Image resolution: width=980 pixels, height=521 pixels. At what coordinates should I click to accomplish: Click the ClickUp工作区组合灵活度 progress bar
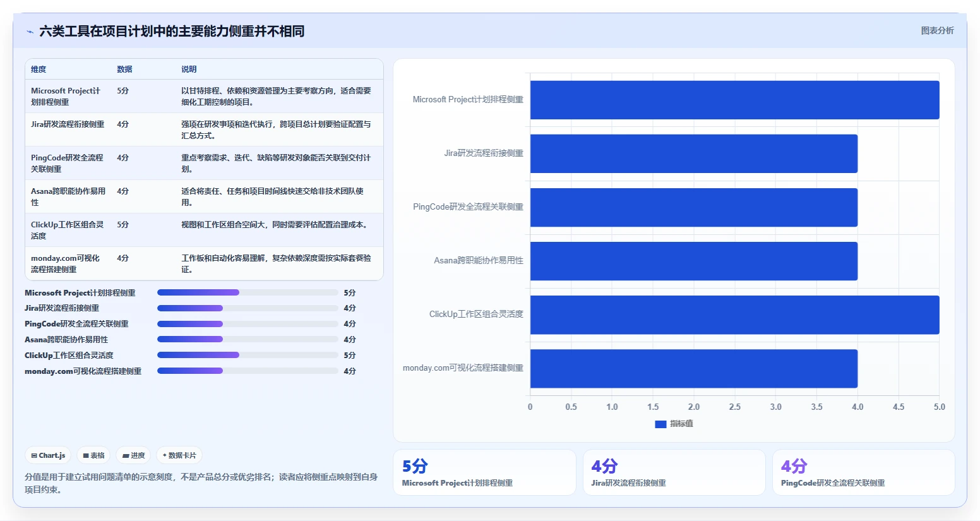tap(248, 355)
